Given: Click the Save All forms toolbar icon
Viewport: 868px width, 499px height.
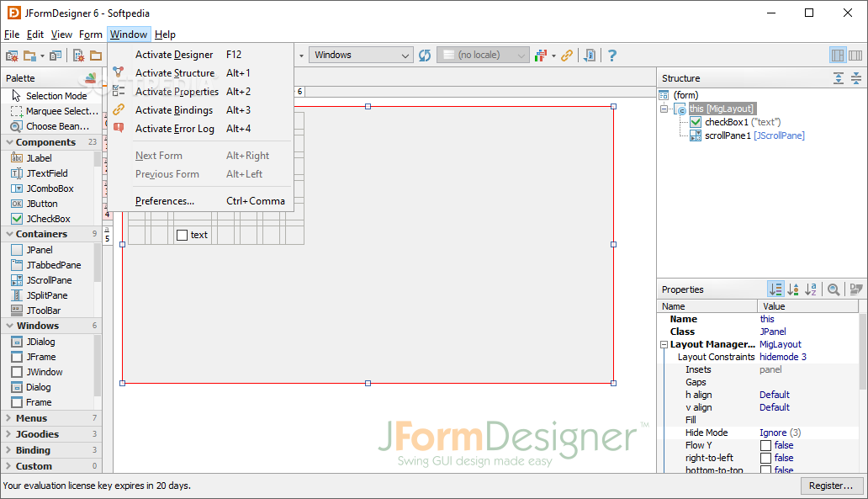Looking at the screenshot, I should pos(56,56).
